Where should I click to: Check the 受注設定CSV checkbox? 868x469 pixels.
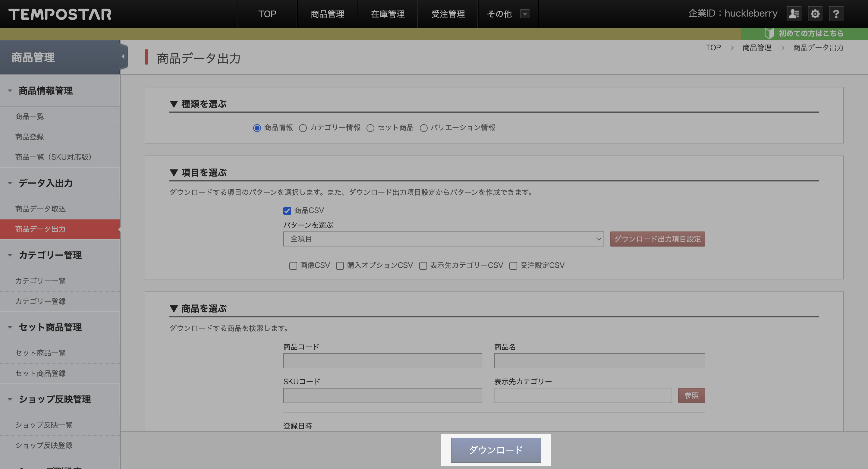(513, 266)
